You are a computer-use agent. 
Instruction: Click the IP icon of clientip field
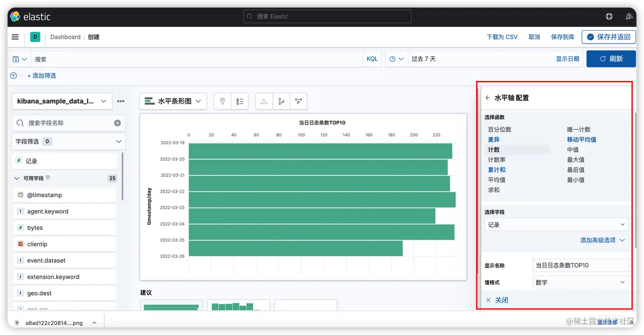point(20,244)
